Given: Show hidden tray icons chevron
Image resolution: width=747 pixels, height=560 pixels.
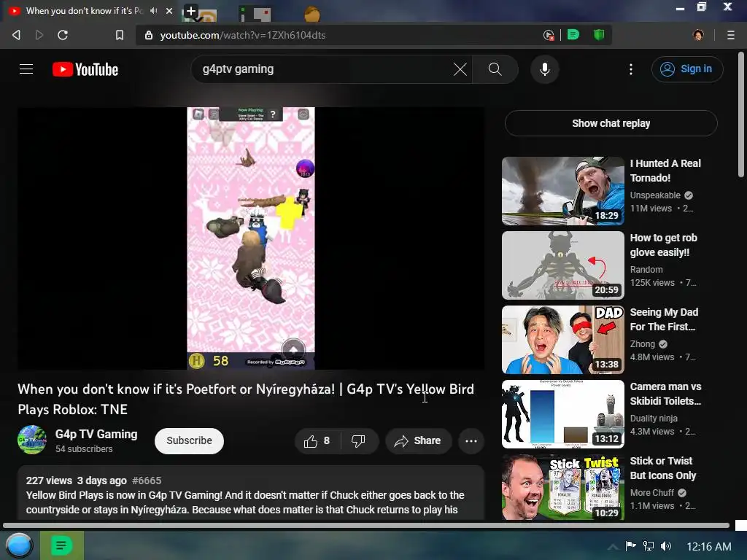Looking at the screenshot, I should pos(613,547).
